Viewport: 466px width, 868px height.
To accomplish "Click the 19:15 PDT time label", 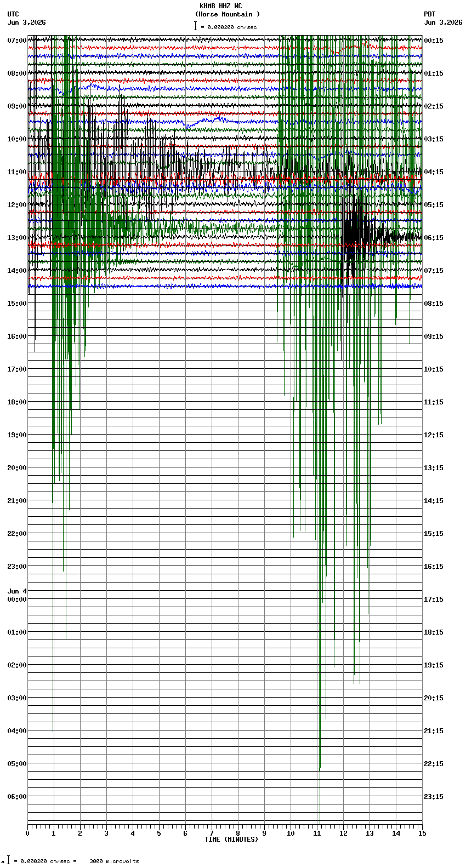I will click(434, 665).
